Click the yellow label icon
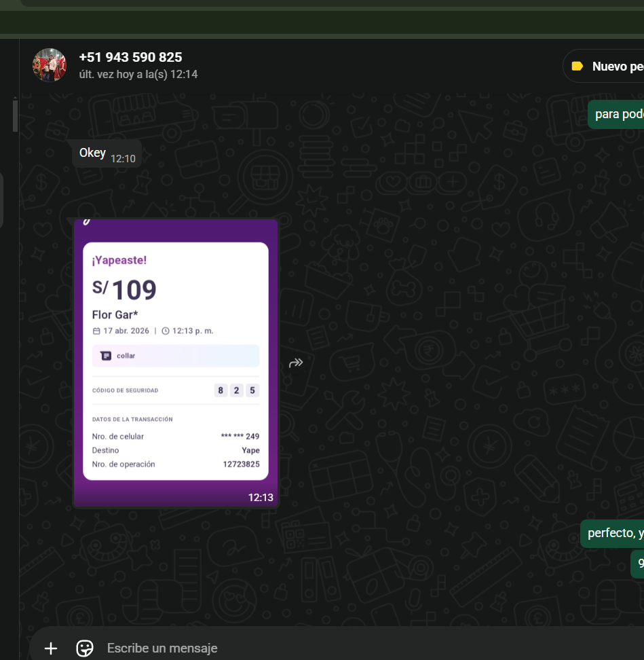The width and height of the screenshot is (644, 660). (577, 67)
